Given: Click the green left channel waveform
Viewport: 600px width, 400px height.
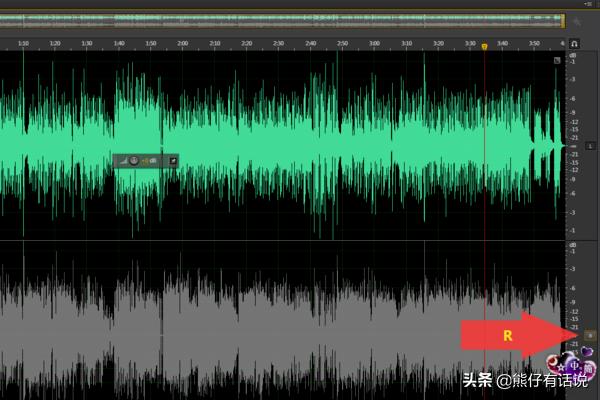Looking at the screenshot, I should click(300, 140).
